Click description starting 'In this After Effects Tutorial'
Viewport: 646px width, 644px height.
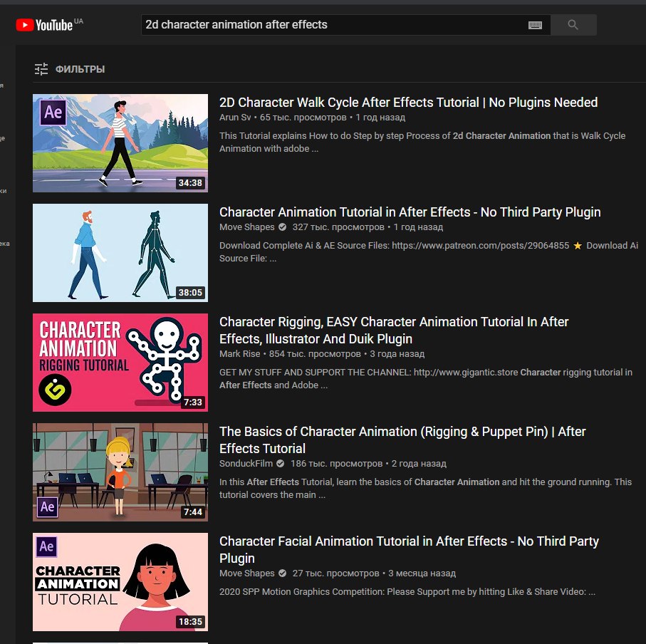point(425,488)
